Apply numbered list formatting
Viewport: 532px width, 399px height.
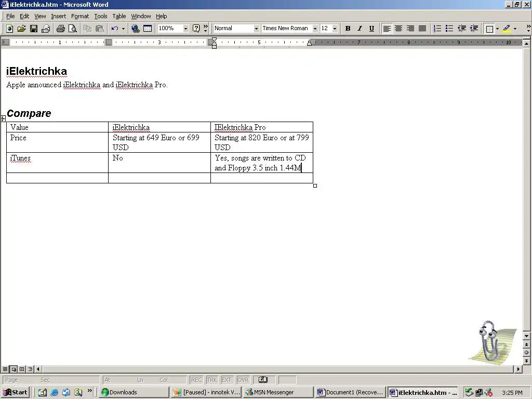click(437, 29)
